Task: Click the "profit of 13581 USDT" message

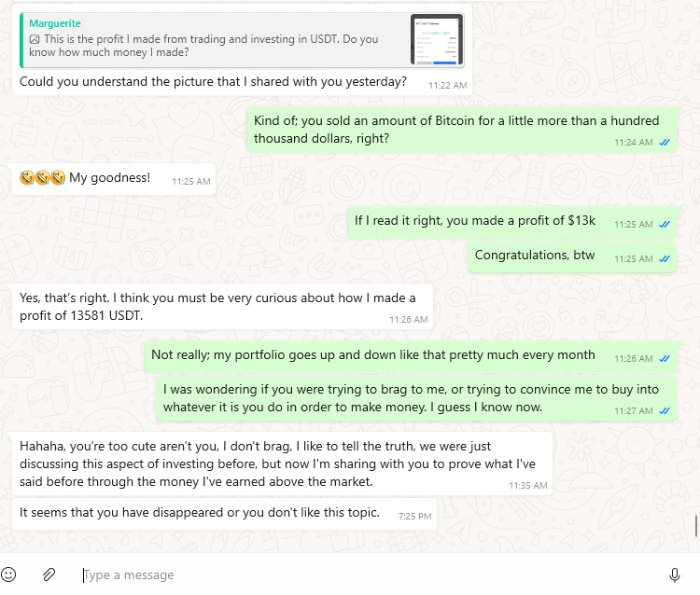Action: (217, 305)
